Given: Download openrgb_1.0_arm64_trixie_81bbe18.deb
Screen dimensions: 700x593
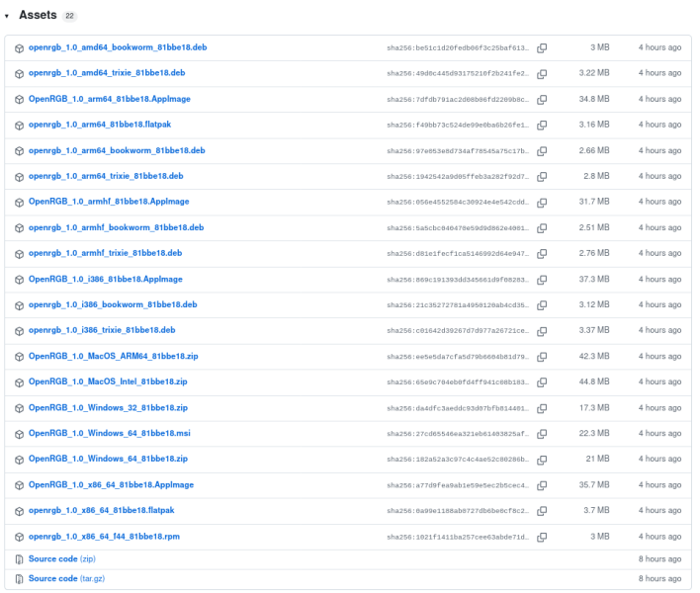Looking at the screenshot, I should click(106, 176).
